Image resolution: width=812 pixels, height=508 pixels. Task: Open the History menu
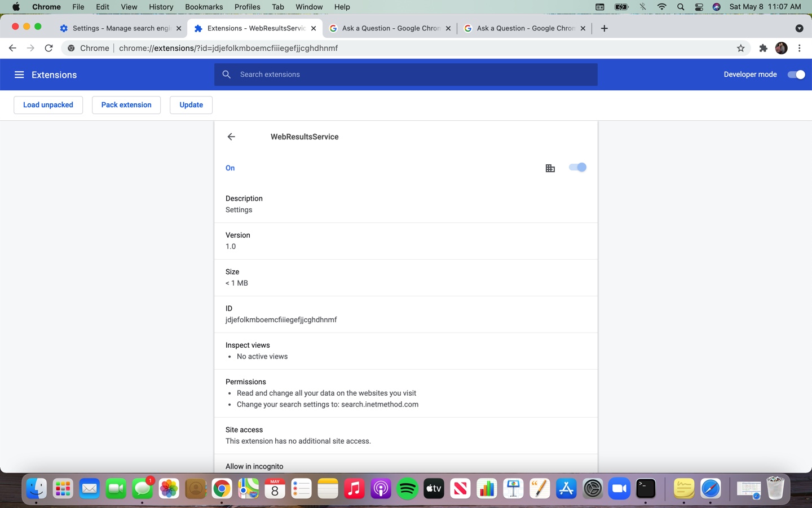(x=161, y=7)
